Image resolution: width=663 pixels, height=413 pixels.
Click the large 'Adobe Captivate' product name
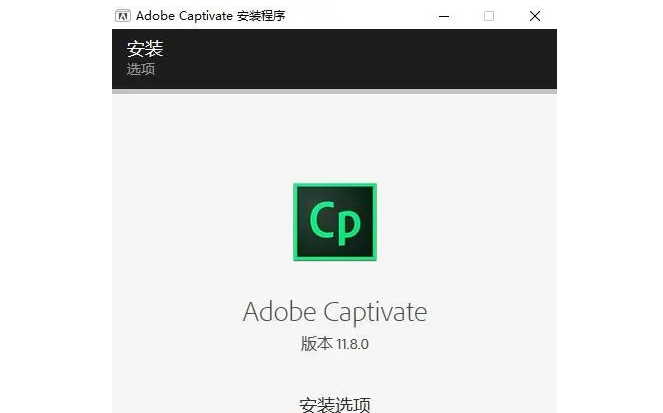tap(335, 312)
